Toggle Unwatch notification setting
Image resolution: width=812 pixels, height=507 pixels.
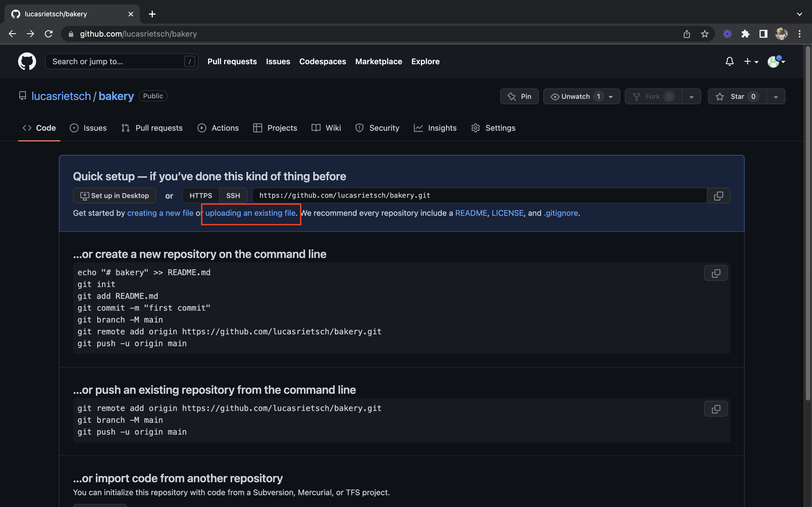pos(575,96)
